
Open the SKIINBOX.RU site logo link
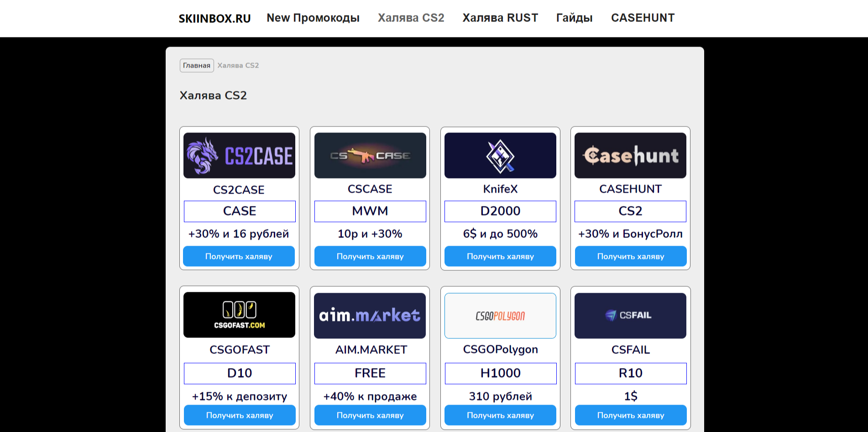[214, 18]
